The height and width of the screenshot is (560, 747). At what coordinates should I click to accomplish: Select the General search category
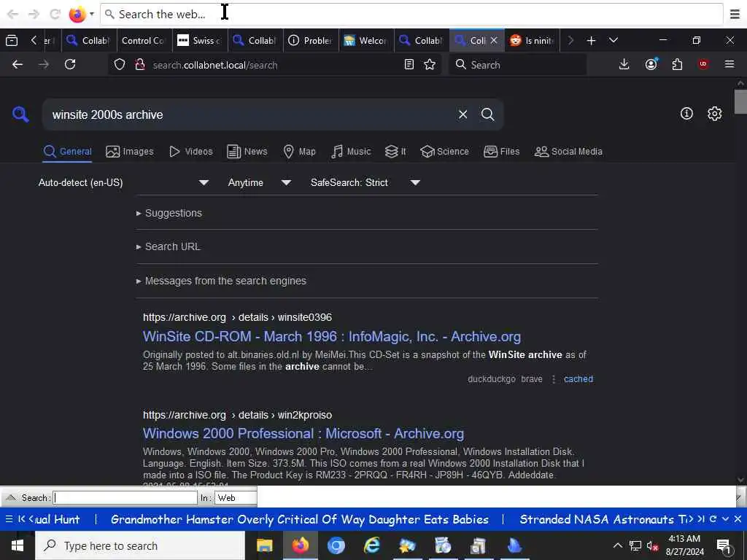point(67,152)
